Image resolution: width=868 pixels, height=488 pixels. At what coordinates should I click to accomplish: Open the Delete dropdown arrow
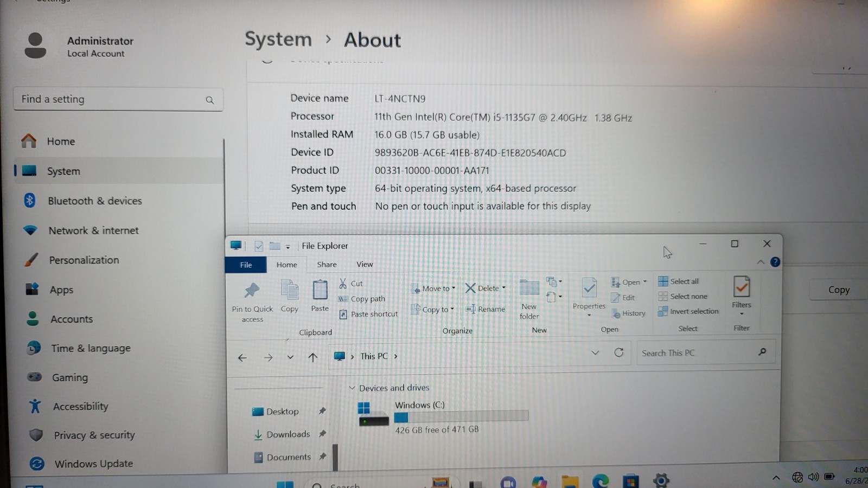click(503, 288)
